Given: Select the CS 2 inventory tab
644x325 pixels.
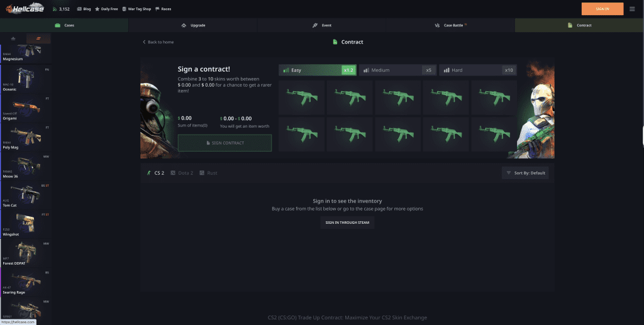Looking at the screenshot, I should [x=155, y=173].
